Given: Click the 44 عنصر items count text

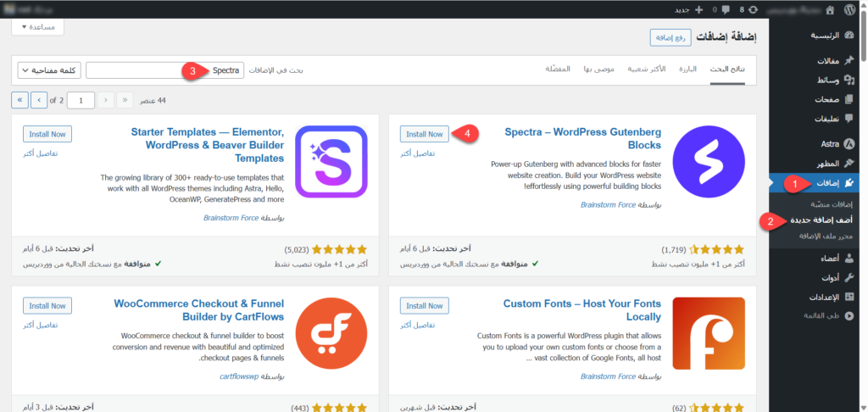Looking at the screenshot, I should point(153,101).
